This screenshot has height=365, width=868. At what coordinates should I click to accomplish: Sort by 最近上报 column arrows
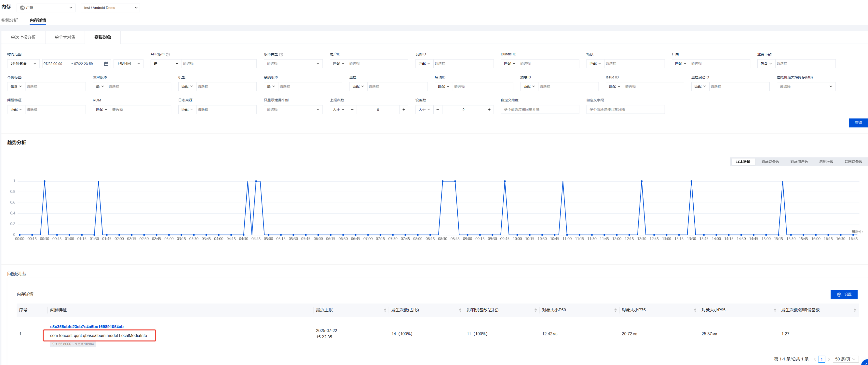pos(385,310)
